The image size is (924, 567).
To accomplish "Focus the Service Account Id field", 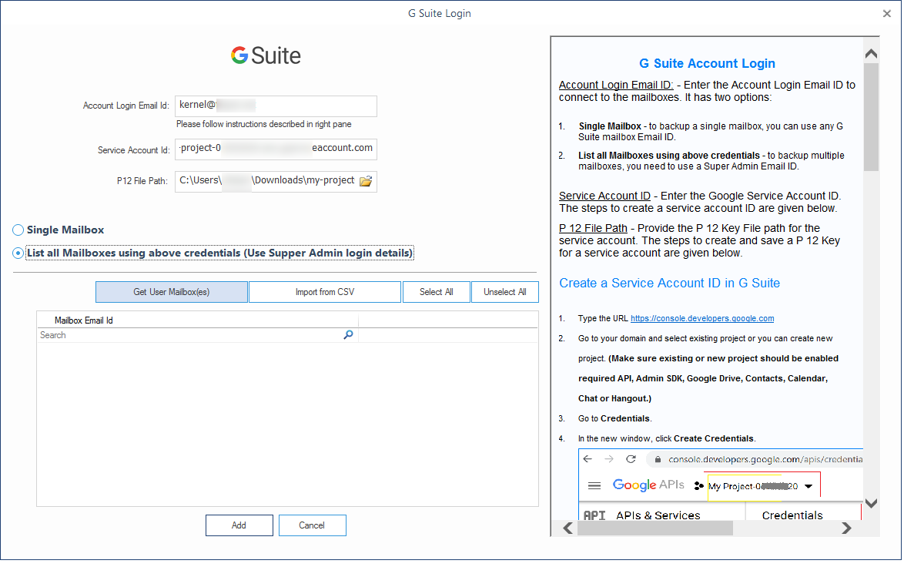I will coord(276,149).
